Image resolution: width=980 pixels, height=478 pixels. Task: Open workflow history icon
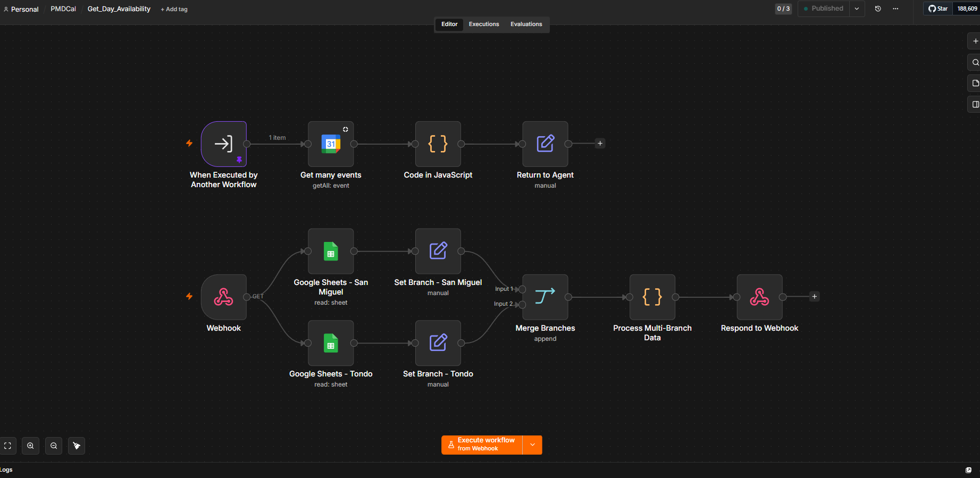(878, 9)
